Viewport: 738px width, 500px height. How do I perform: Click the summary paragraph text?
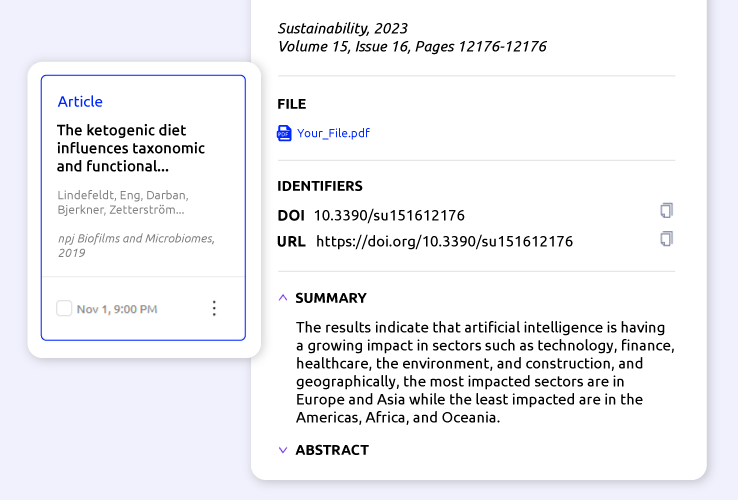coord(485,372)
